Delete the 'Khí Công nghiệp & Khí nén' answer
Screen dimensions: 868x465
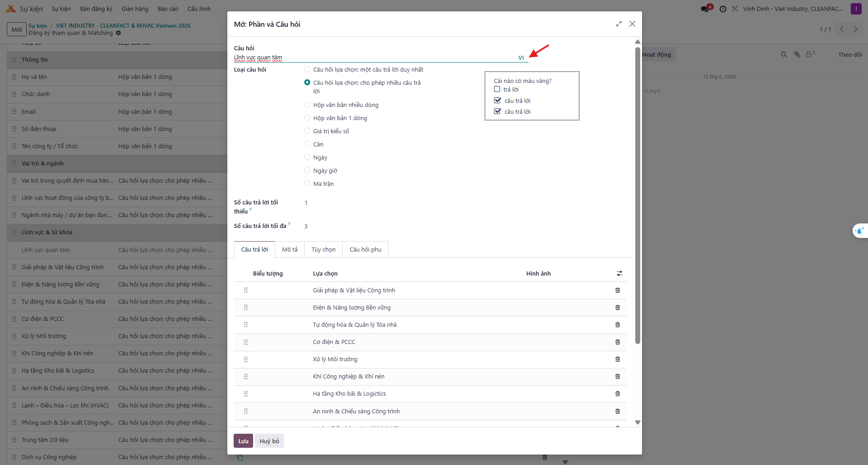point(618,377)
